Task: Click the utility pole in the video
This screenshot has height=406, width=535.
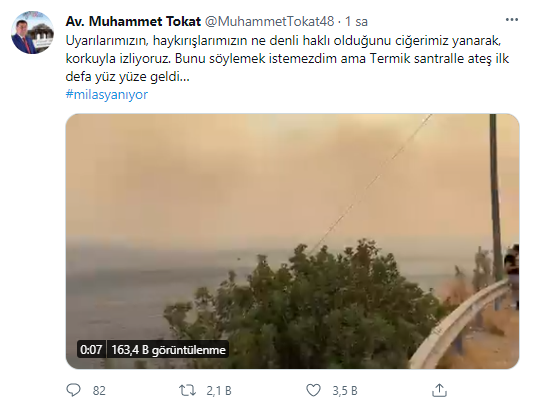Action: pyautogui.click(x=496, y=198)
